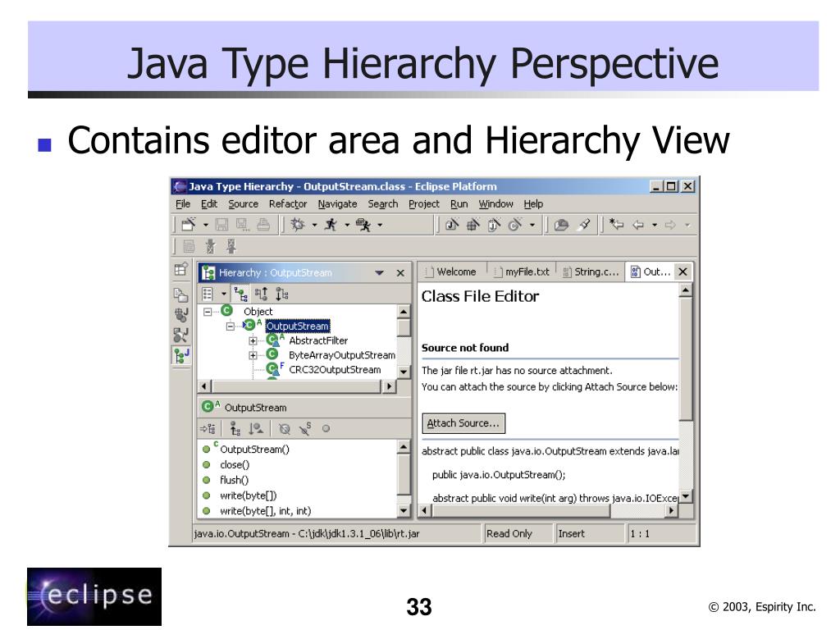840x630 pixels.
Task: Toggle Hide Static Members filter button
Action: [x=305, y=428]
